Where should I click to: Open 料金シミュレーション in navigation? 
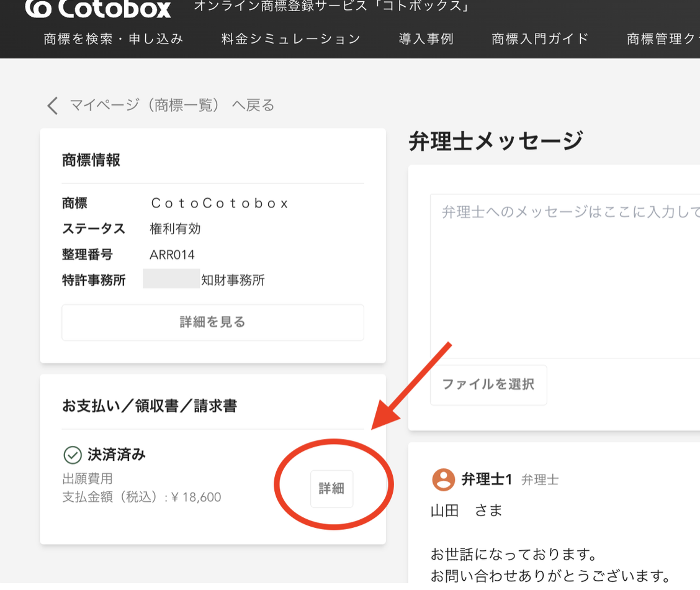click(x=290, y=39)
